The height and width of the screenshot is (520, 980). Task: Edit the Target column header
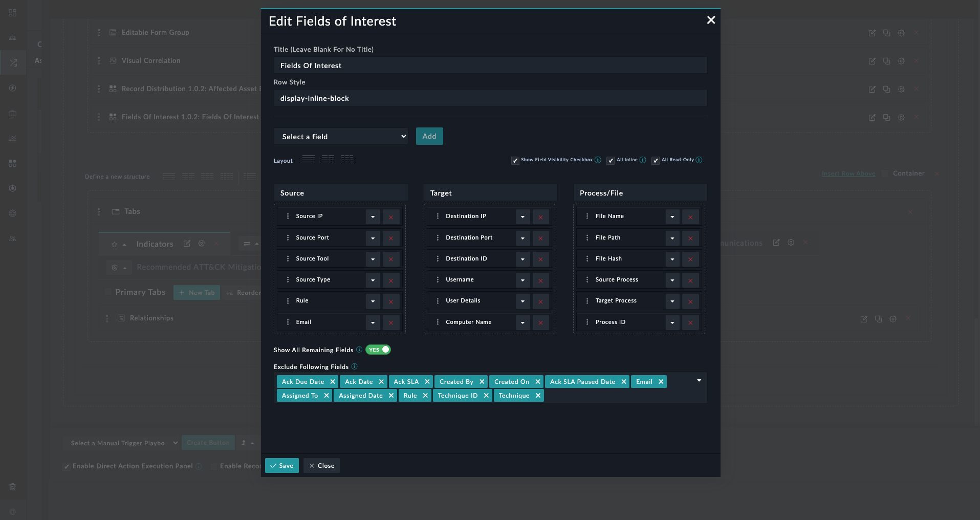pyautogui.click(x=490, y=193)
